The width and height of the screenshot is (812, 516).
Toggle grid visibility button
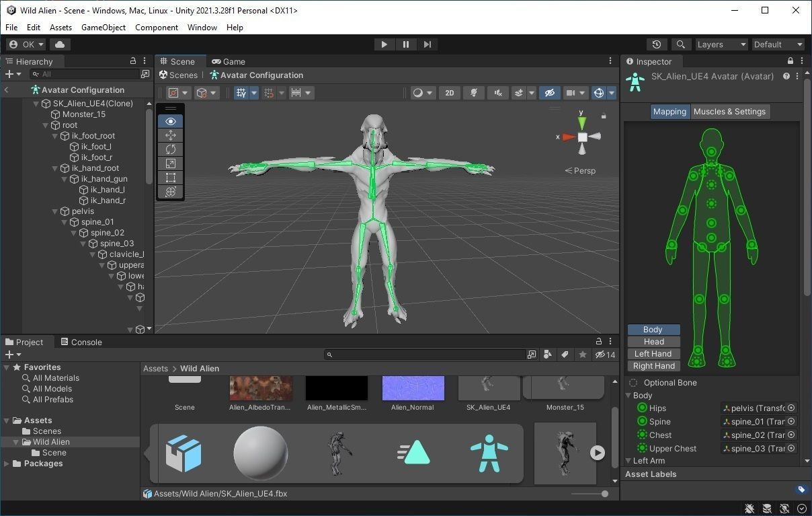tap(241, 93)
